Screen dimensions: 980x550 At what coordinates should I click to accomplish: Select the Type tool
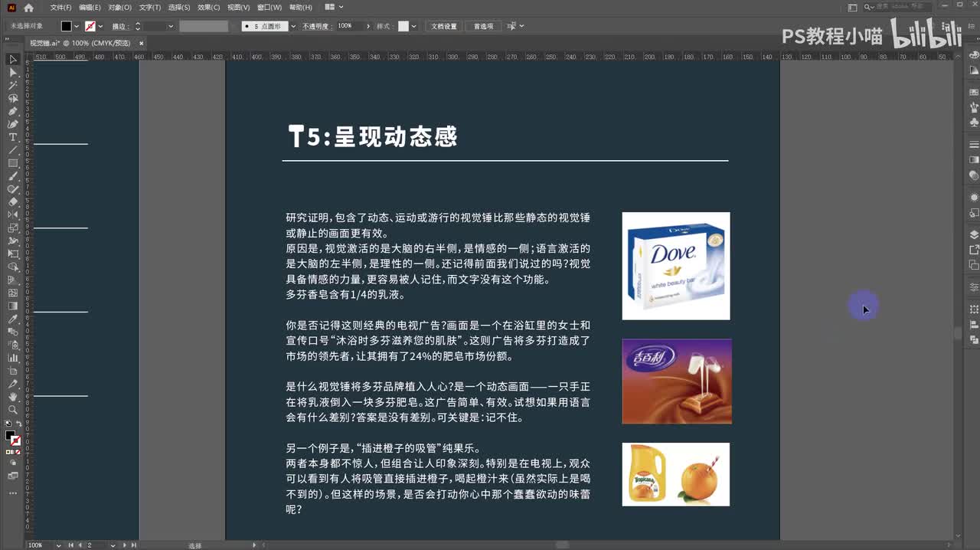pyautogui.click(x=13, y=137)
